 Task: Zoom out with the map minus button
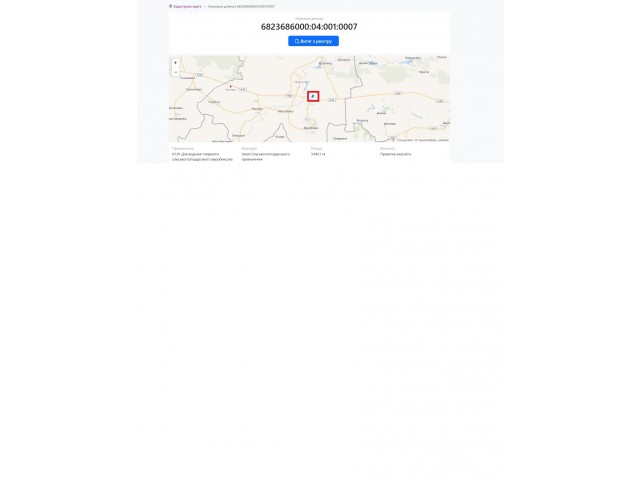(x=176, y=72)
